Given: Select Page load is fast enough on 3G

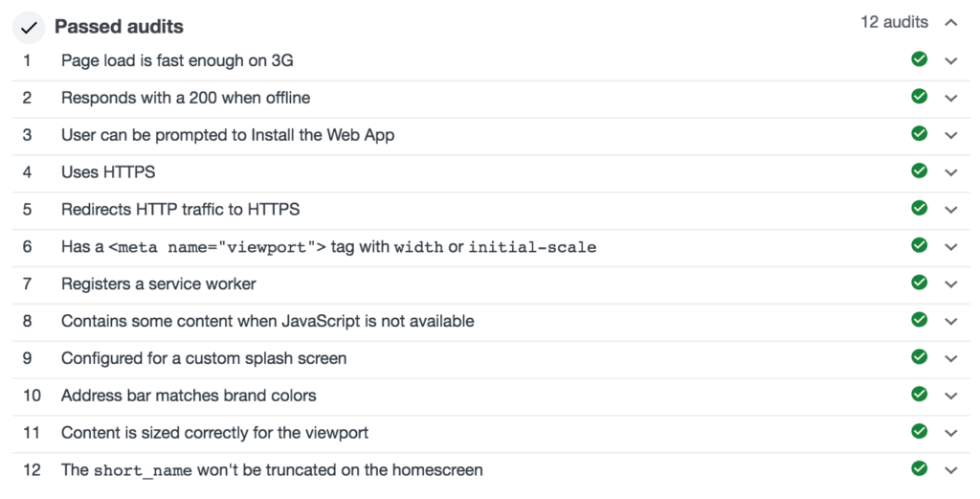Looking at the screenshot, I should tap(176, 60).
